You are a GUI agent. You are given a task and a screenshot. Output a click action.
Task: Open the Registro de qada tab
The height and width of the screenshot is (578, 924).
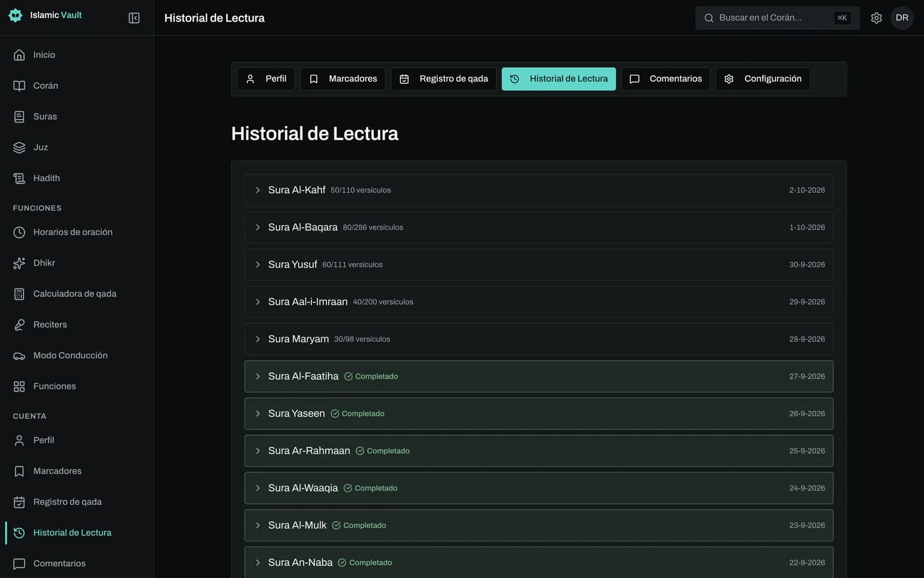(x=444, y=79)
